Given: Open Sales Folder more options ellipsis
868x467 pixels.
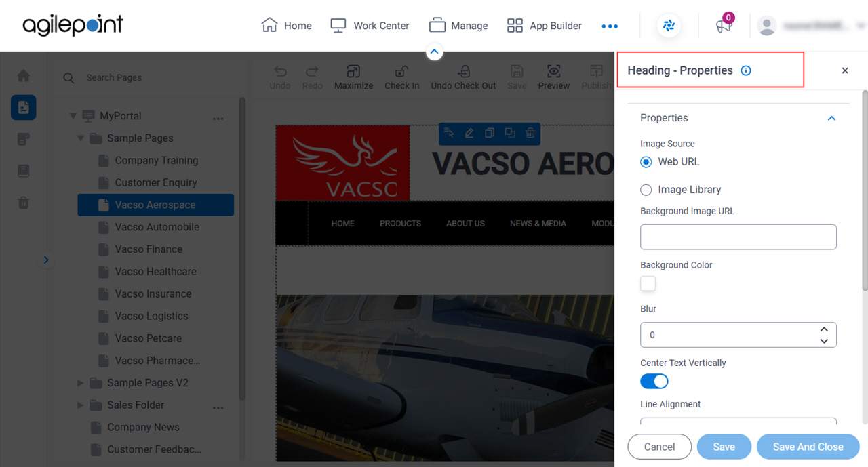Looking at the screenshot, I should point(218,408).
